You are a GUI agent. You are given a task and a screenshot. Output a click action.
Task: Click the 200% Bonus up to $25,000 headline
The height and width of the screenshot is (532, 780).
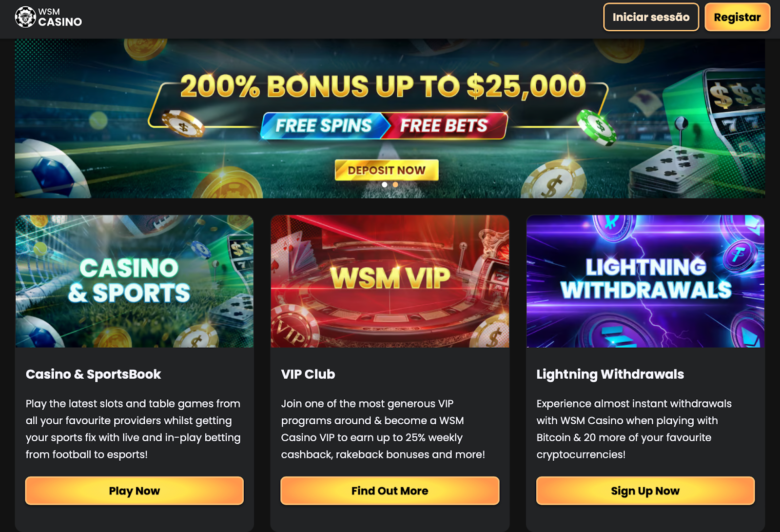[383, 86]
